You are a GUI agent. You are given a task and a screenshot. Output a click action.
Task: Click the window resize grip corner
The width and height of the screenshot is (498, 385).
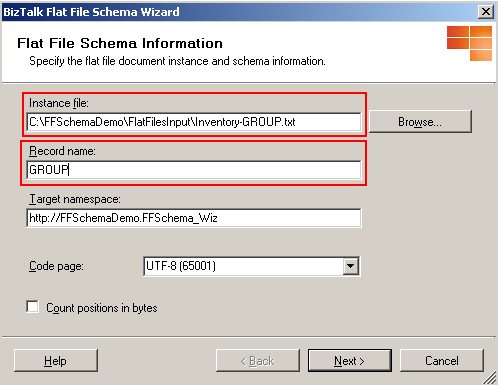(x=490, y=378)
